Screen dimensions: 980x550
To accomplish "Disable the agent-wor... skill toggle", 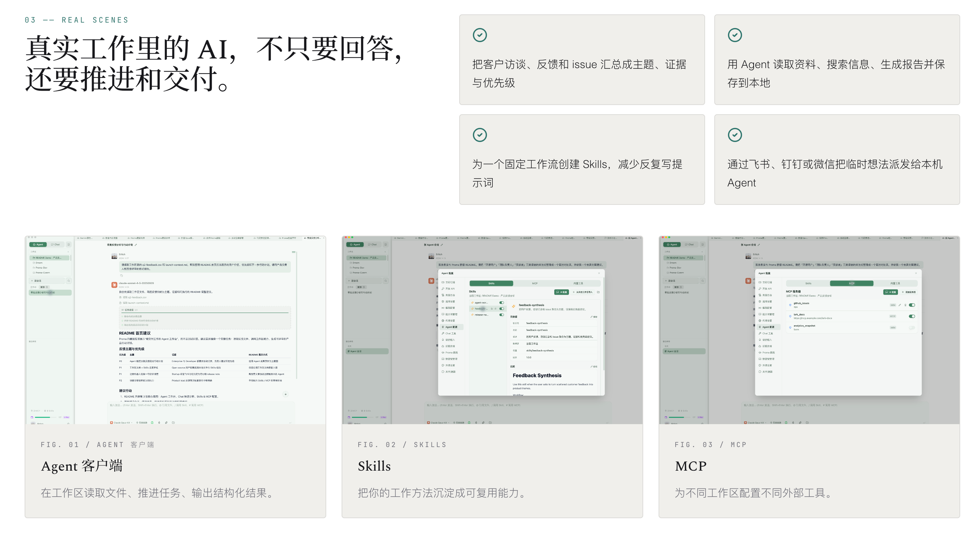I will pos(501,303).
